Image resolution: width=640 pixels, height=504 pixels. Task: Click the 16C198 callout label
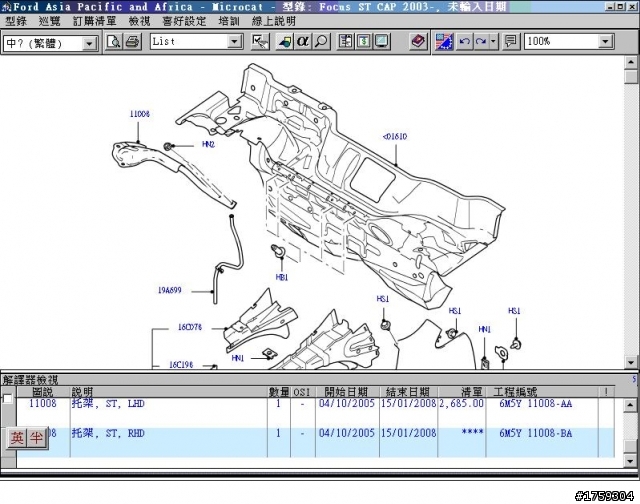click(x=181, y=364)
